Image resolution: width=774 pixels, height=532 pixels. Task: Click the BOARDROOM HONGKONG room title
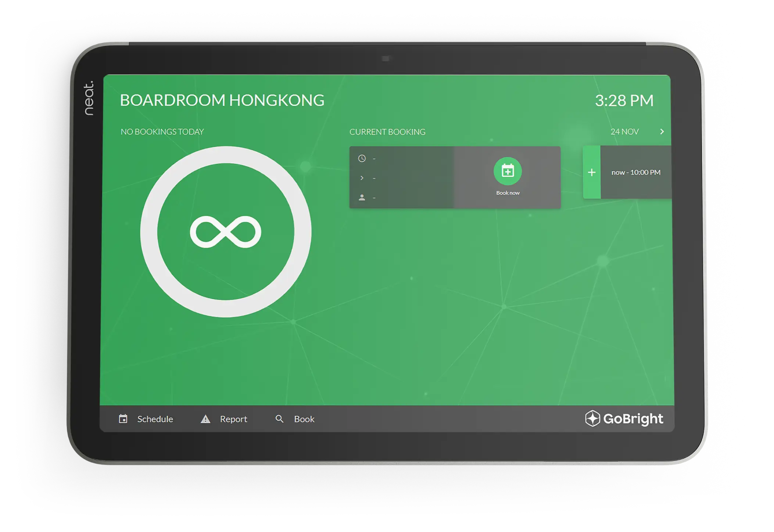click(x=222, y=100)
